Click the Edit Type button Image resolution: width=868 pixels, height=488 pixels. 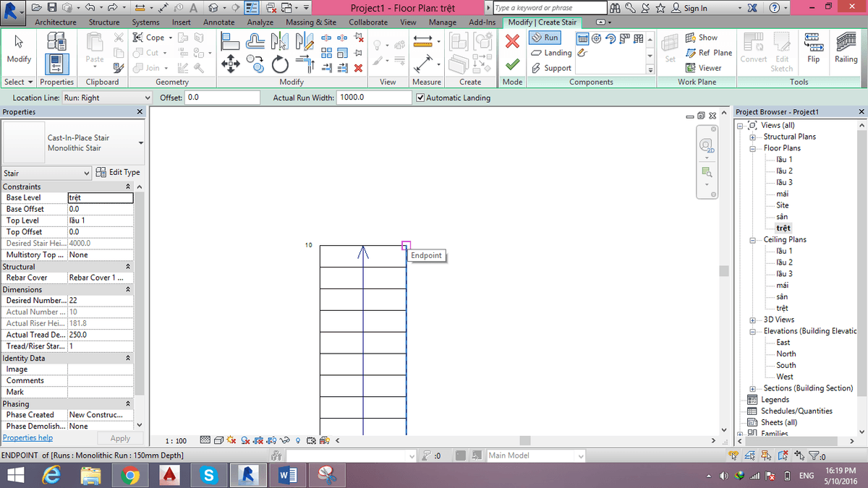[x=118, y=173]
